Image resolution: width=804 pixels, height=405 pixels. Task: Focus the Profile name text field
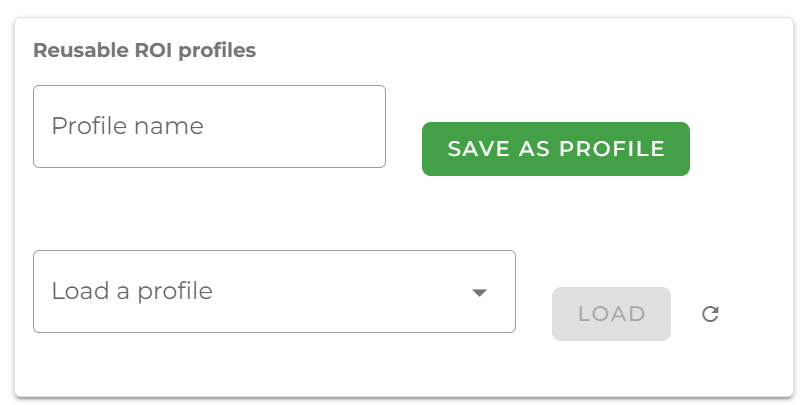click(209, 126)
